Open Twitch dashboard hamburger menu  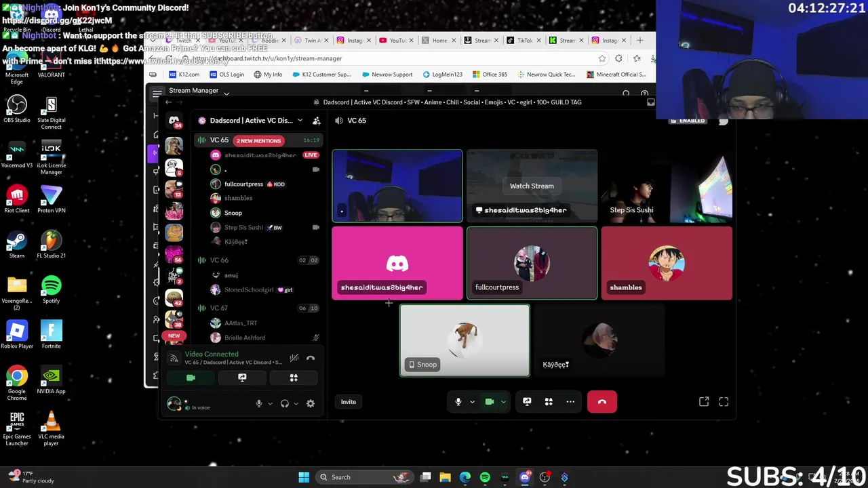[157, 94]
